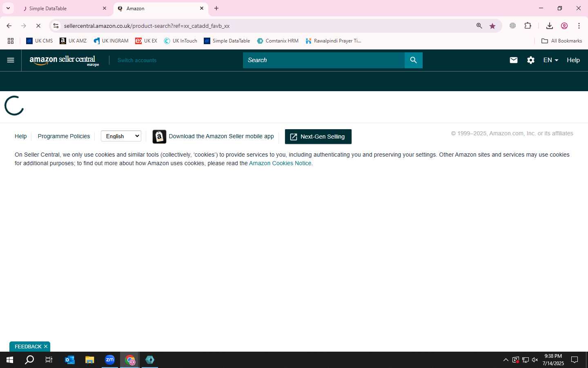
Task: Open the Amazon Cookies Notice link
Action: 280,163
